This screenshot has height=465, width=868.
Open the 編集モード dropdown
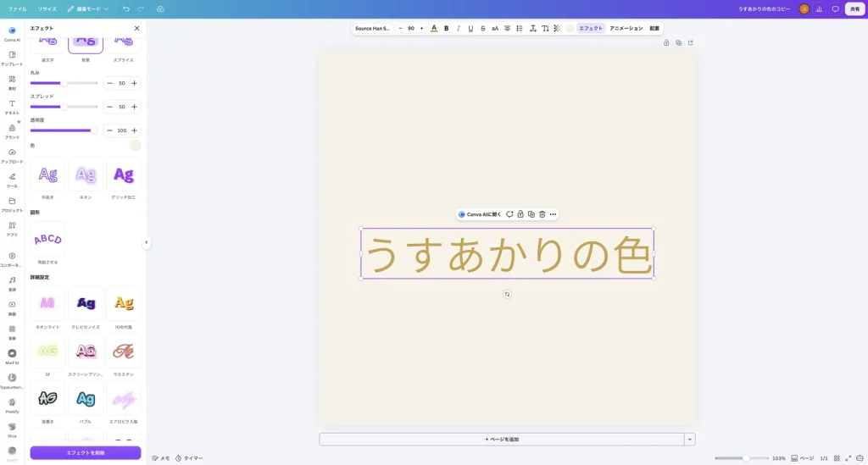tap(88, 8)
